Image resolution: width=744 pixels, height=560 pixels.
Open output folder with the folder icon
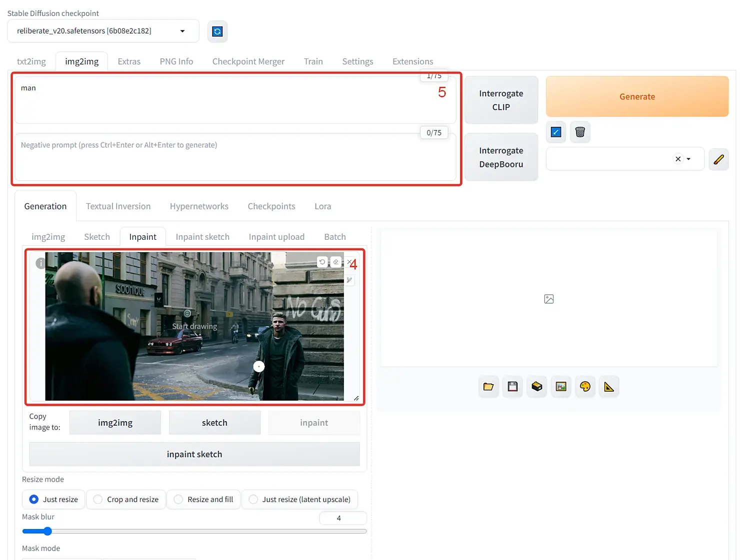tap(488, 387)
